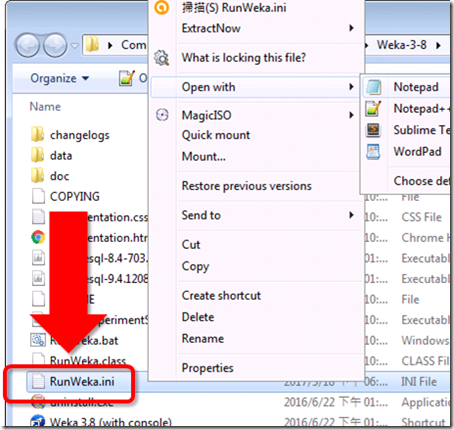Click the Weka 3.8 with console shortcut icon
Image resolution: width=454 pixels, height=430 pixels.
click(37, 421)
